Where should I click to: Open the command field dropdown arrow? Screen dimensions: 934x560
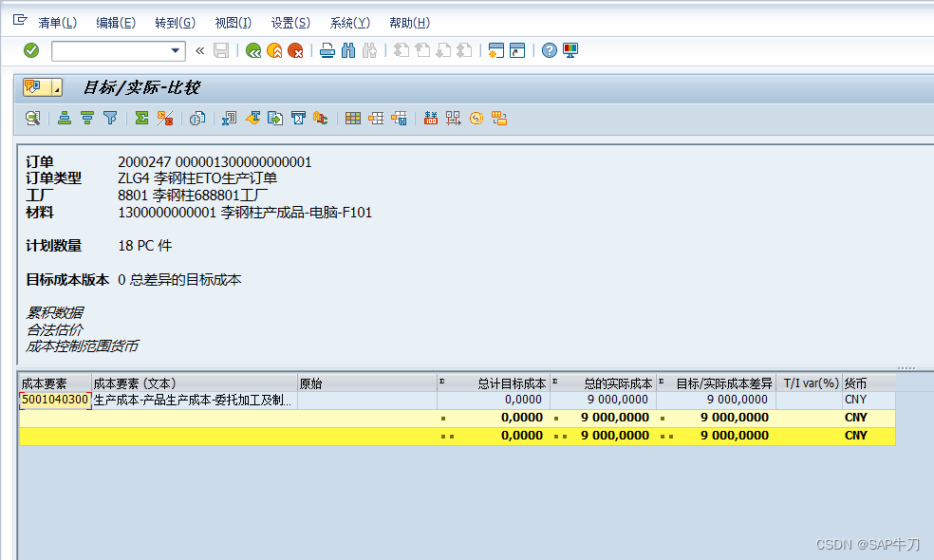click(x=175, y=50)
